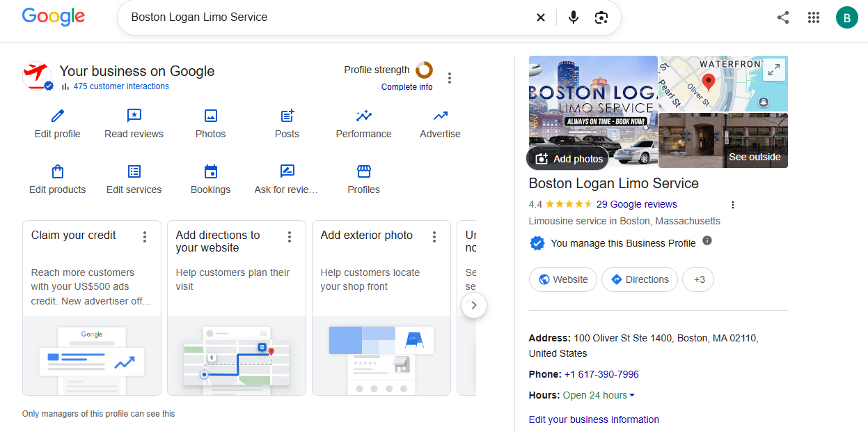Open the 29 Google reviews link
This screenshot has height=432, width=868.
(637, 204)
